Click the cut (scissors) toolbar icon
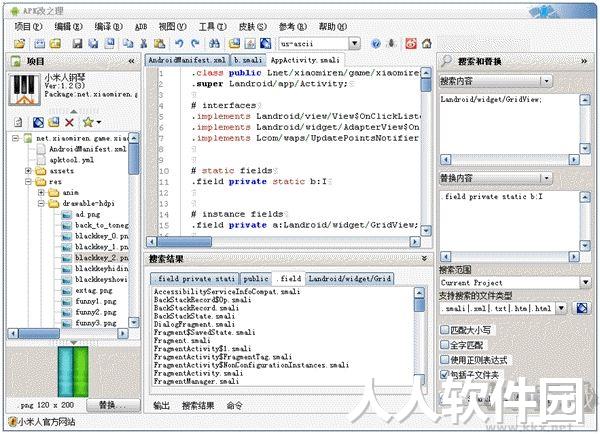The width and height of the screenshot is (600, 434). tap(143, 44)
